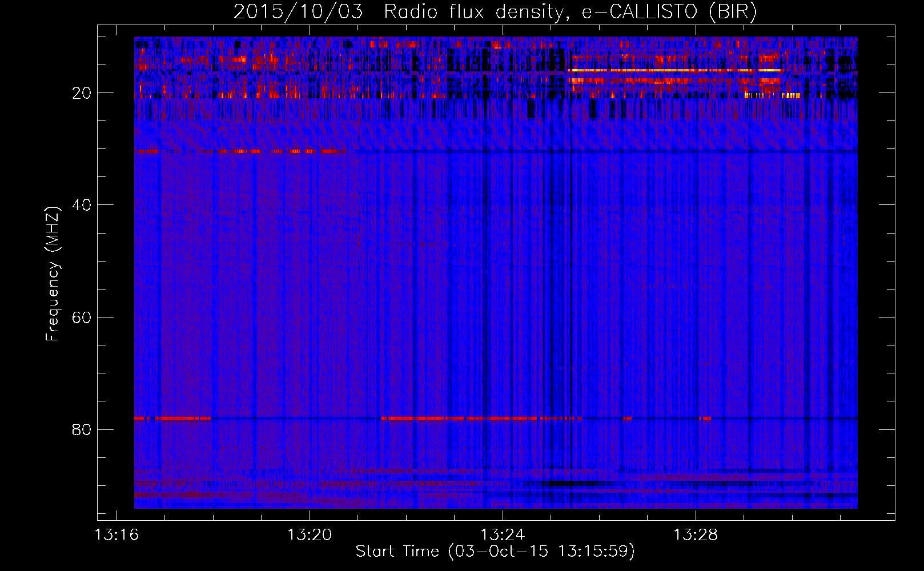This screenshot has height=571, width=924.
Task: Select the 'Frequency (MHZ)' y-axis label
Action: pos(52,274)
